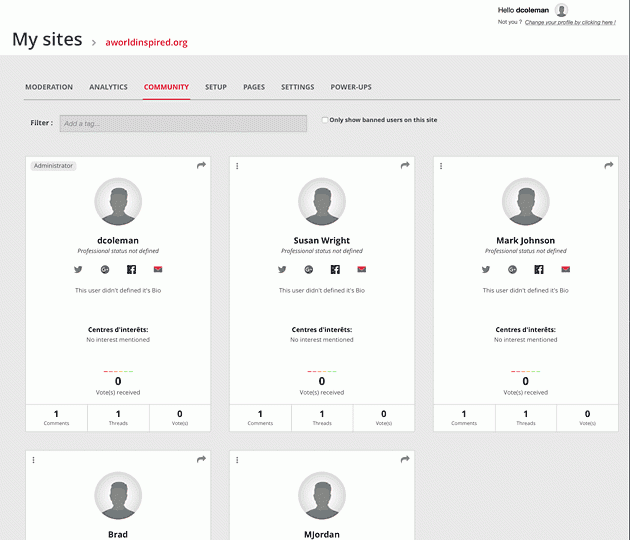
Task: Open the three-dot menu on MJordan's card
Action: [237, 460]
